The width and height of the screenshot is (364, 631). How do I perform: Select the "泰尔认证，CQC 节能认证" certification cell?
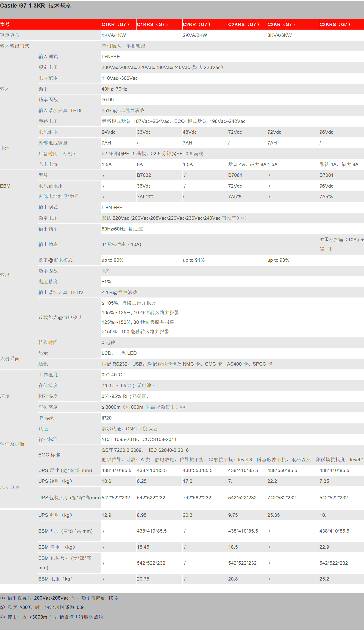tap(130, 429)
